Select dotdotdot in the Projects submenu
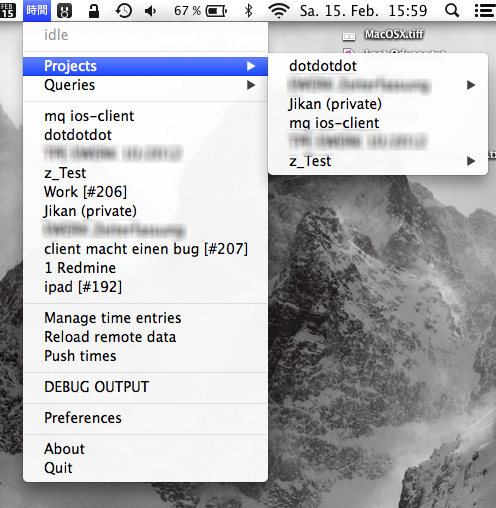 [378, 66]
